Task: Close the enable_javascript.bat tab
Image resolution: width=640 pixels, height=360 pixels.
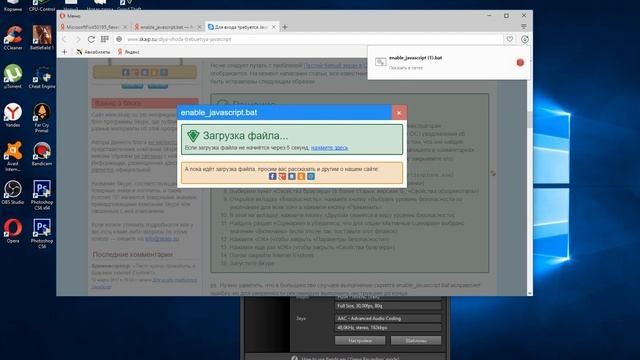Action: (200, 27)
